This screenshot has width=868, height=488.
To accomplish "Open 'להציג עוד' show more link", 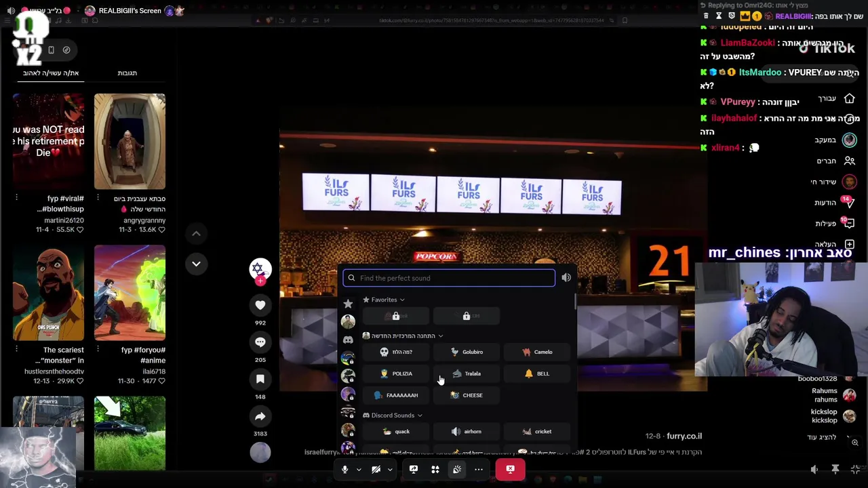I will (822, 437).
